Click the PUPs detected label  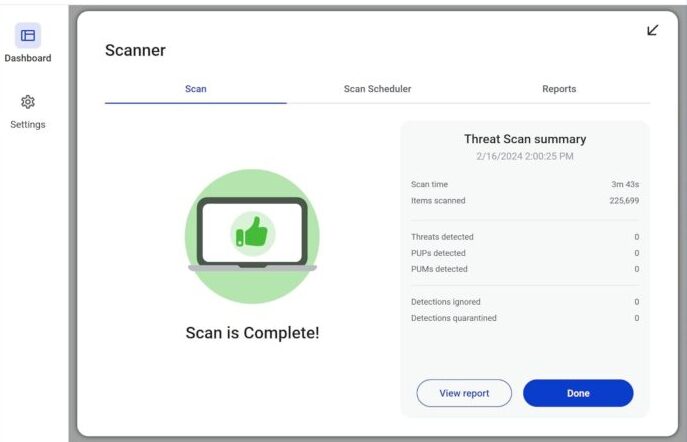click(x=438, y=253)
